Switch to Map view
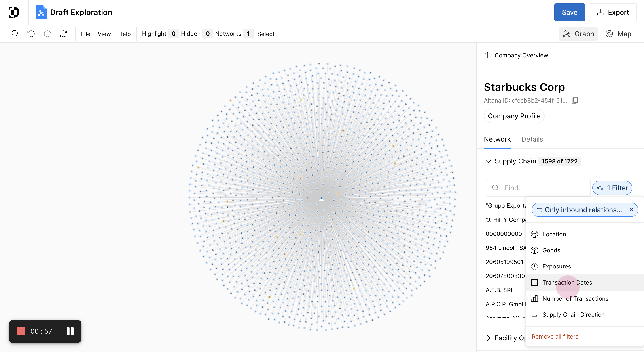The height and width of the screenshot is (352, 644). pyautogui.click(x=619, y=34)
